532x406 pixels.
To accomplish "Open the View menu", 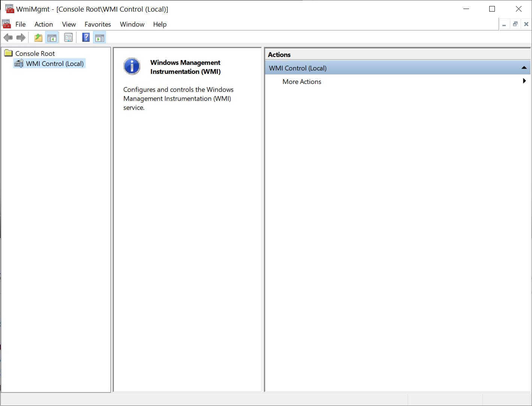I will click(69, 24).
